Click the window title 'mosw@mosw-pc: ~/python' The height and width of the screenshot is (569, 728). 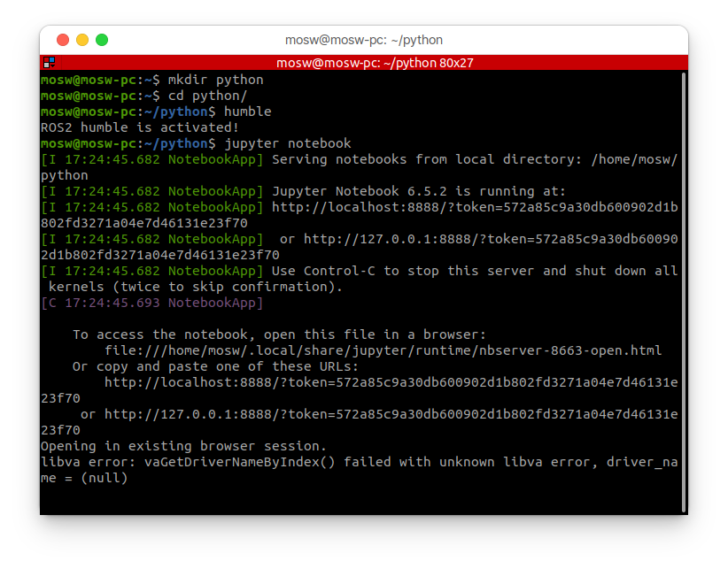pos(363,40)
